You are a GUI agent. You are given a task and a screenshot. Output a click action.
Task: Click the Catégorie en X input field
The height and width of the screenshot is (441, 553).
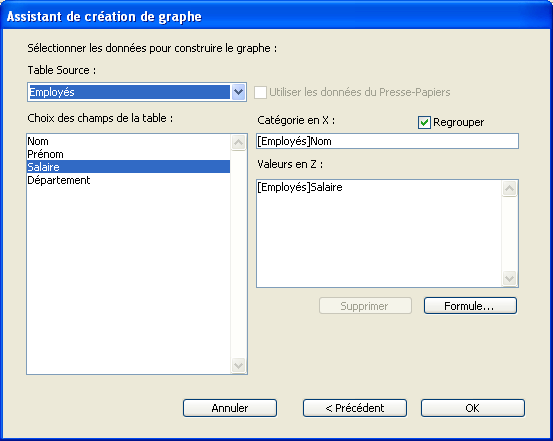coord(387,141)
